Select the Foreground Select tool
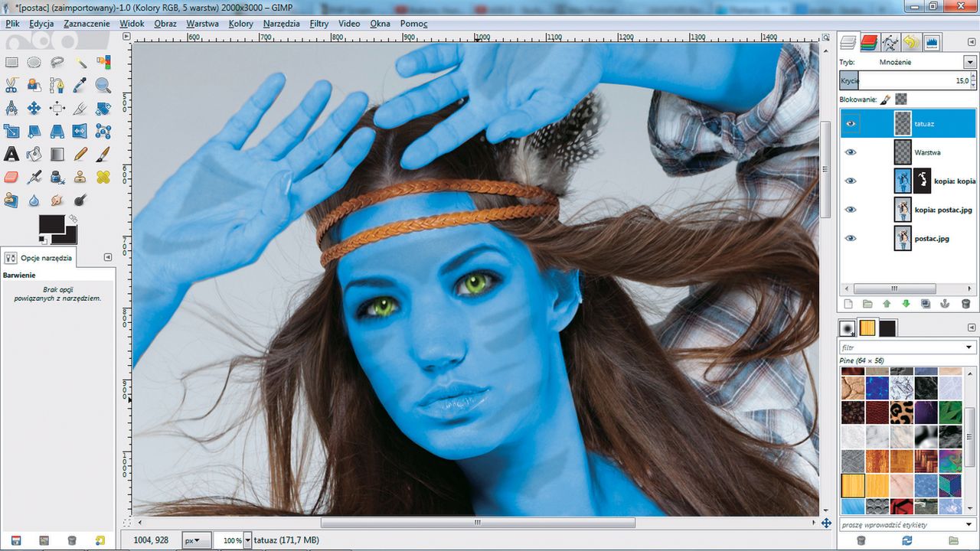Image resolution: width=980 pixels, height=551 pixels. [34, 85]
